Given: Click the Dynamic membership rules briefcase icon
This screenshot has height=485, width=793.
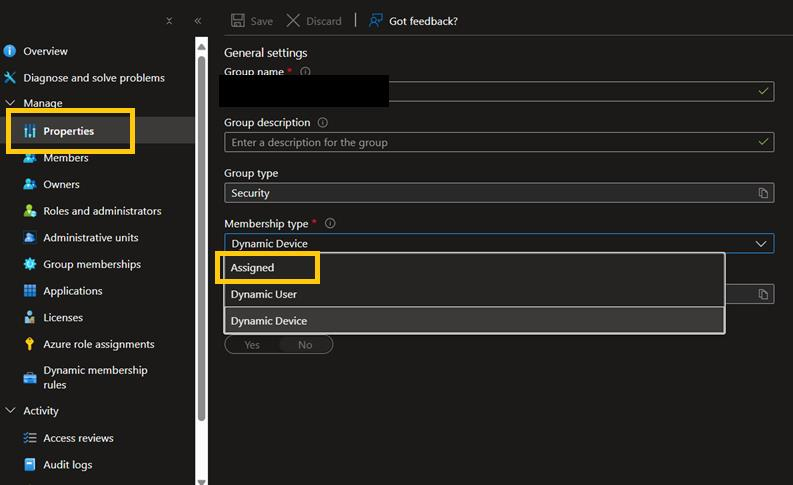Looking at the screenshot, I should point(30,378).
